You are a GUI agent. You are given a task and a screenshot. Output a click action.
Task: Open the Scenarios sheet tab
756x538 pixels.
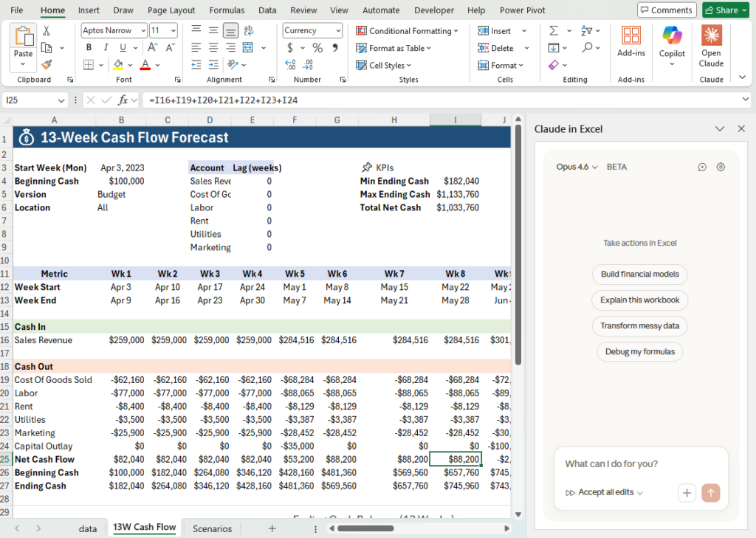tap(212, 528)
